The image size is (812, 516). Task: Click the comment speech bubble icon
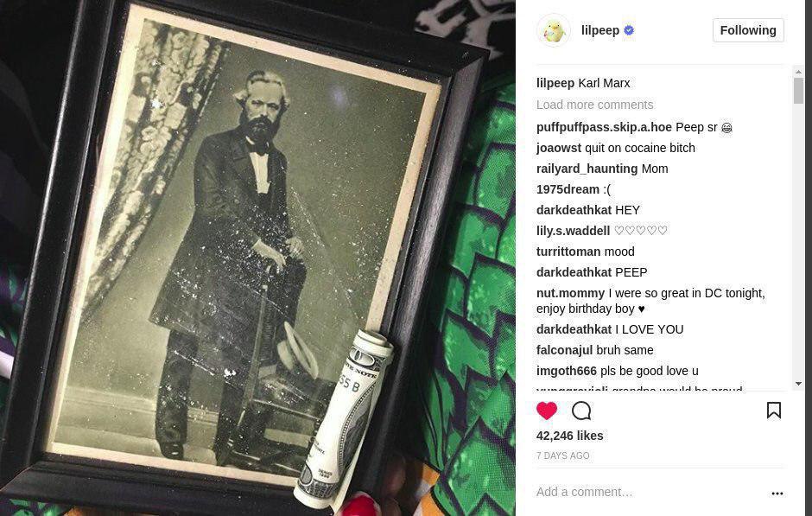coord(581,411)
